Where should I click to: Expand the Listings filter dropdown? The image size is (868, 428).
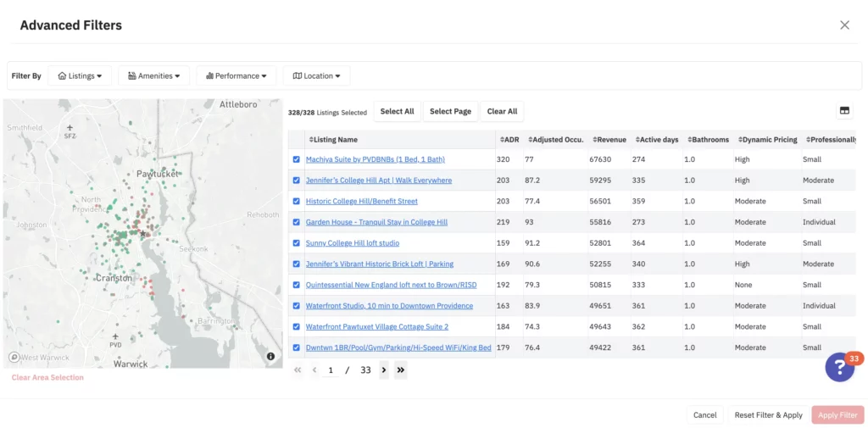click(80, 76)
